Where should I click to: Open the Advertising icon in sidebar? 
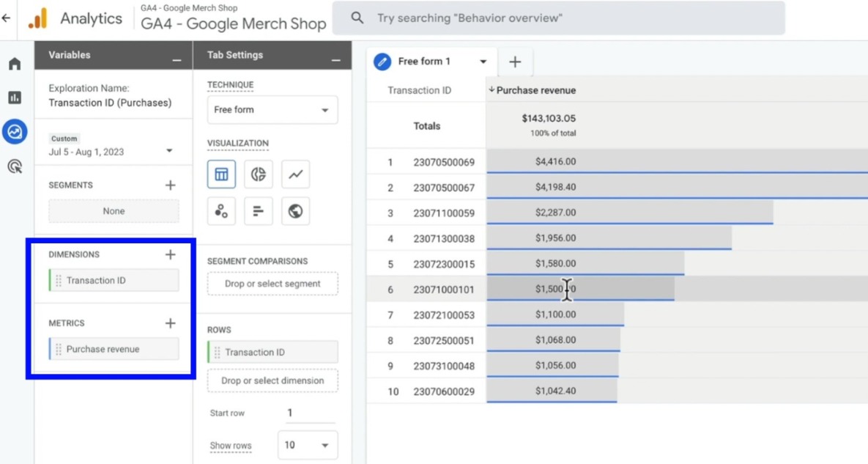point(15,166)
